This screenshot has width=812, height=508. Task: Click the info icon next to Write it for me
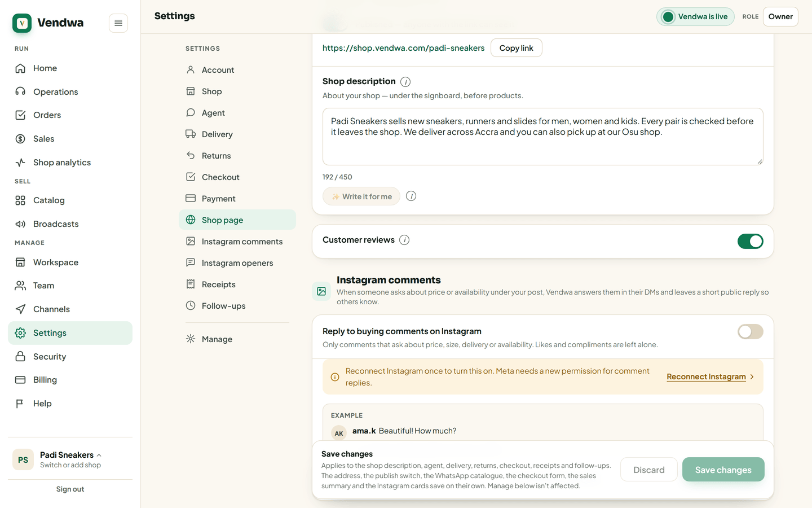pyautogui.click(x=411, y=196)
